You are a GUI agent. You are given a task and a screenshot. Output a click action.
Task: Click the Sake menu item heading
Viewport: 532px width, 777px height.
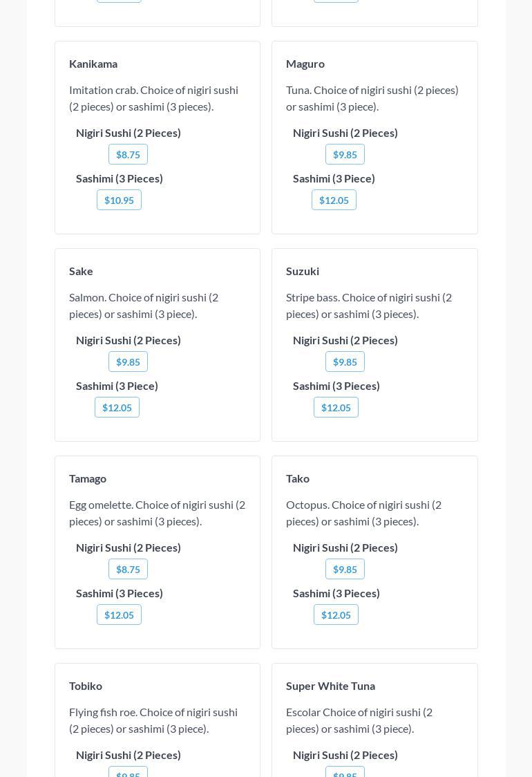point(81,271)
